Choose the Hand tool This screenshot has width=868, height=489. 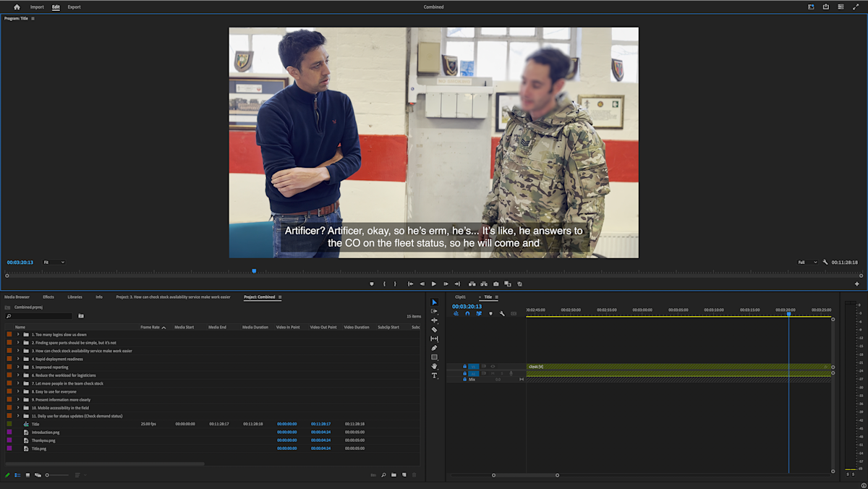point(434,366)
